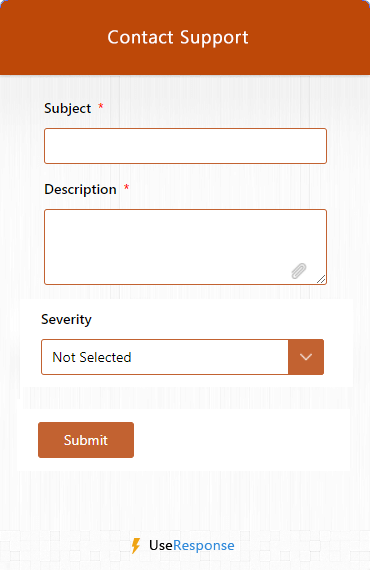Image resolution: width=370 pixels, height=570 pixels.
Task: Click the orange header banner area
Action: (x=185, y=37)
